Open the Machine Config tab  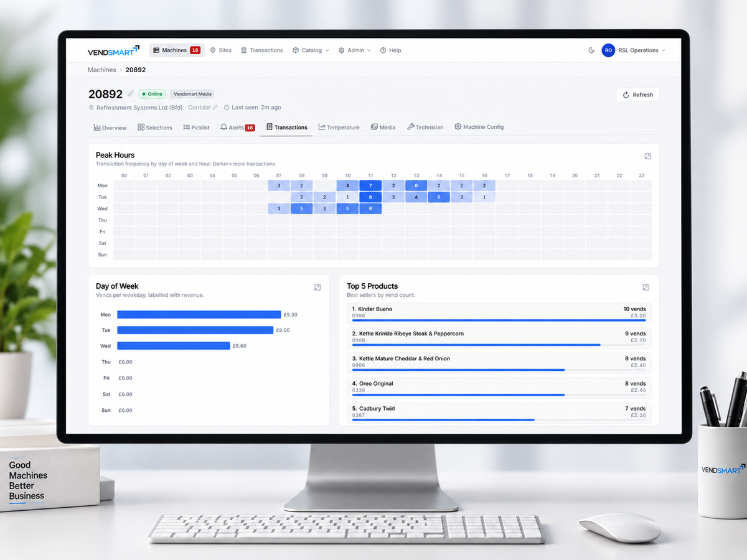click(479, 127)
